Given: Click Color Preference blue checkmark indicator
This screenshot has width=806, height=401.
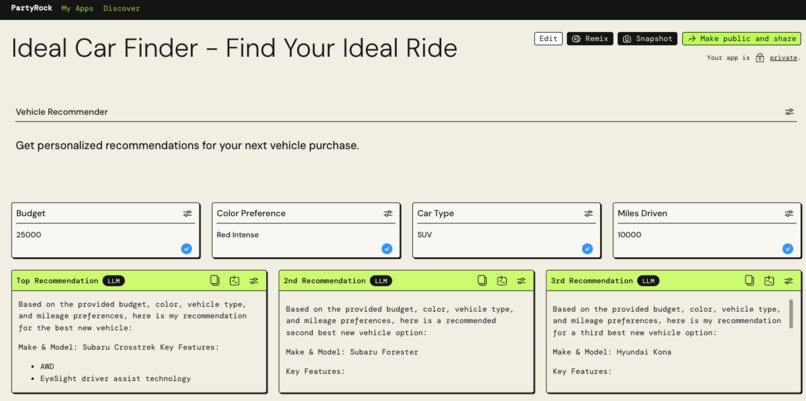Looking at the screenshot, I should pyautogui.click(x=387, y=249).
